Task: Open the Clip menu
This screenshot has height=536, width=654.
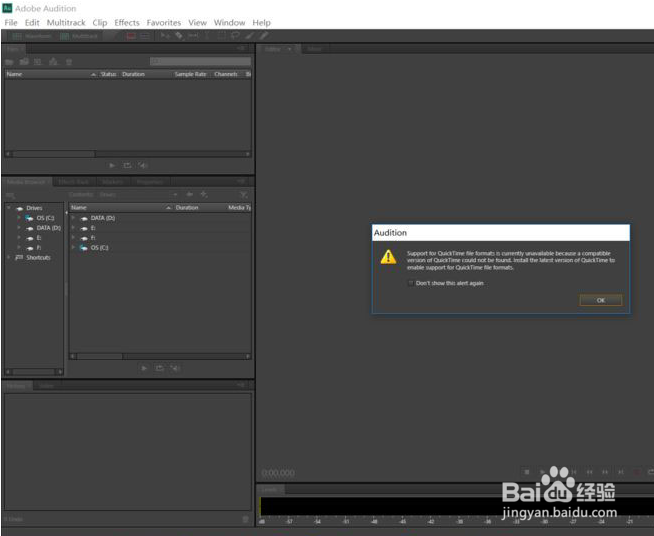Action: [x=100, y=23]
